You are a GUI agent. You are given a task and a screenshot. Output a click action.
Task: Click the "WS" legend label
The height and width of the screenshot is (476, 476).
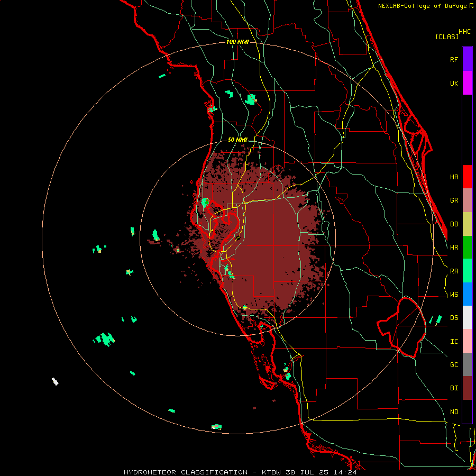pyautogui.click(x=454, y=295)
